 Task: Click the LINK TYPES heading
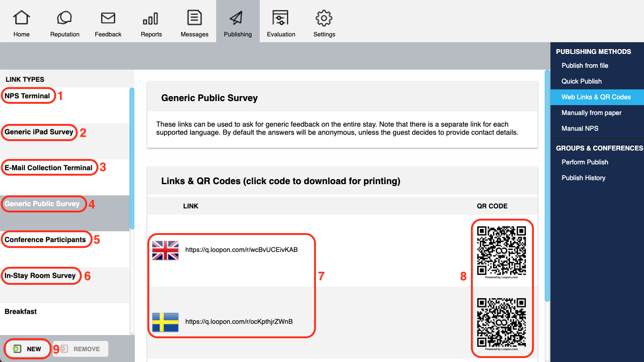click(25, 79)
